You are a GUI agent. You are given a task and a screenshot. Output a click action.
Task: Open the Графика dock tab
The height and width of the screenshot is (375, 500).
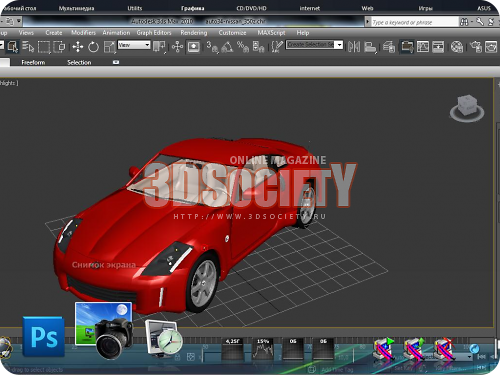pos(192,8)
